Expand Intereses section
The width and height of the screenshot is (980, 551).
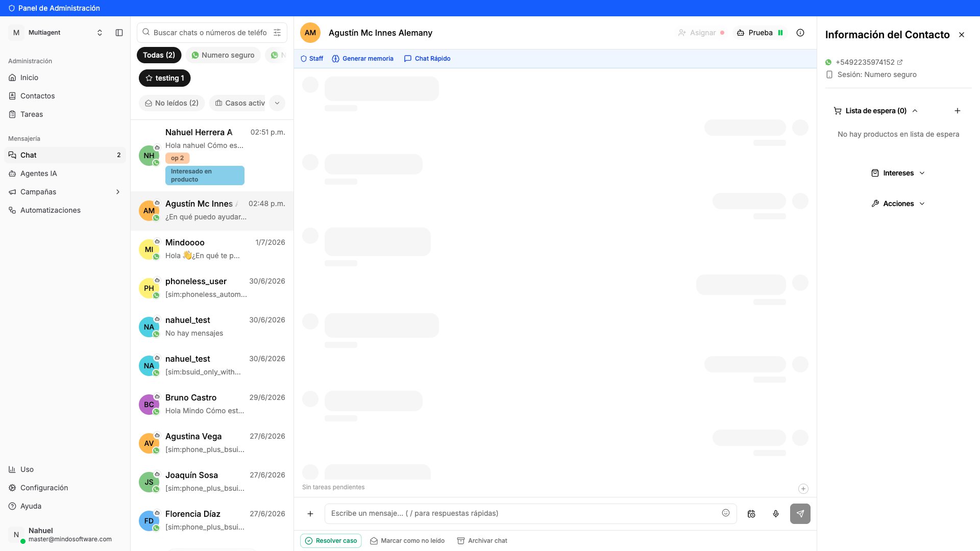pyautogui.click(x=898, y=173)
